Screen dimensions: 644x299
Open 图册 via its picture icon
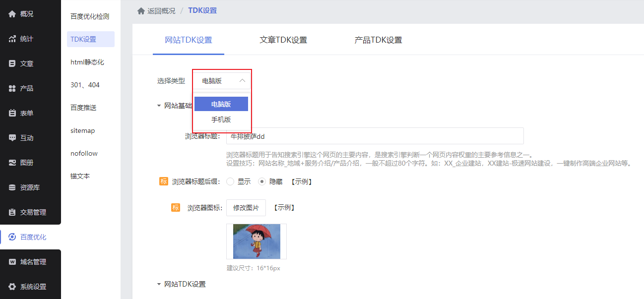(12, 163)
